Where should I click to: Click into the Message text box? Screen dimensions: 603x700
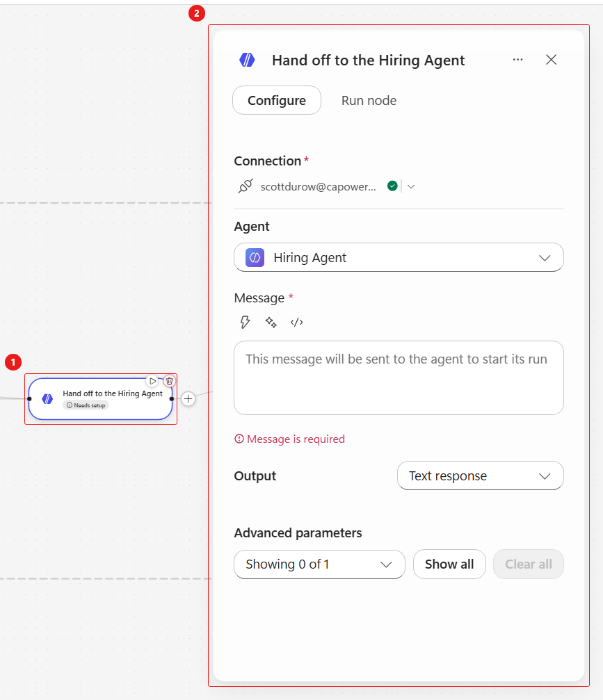(x=399, y=377)
